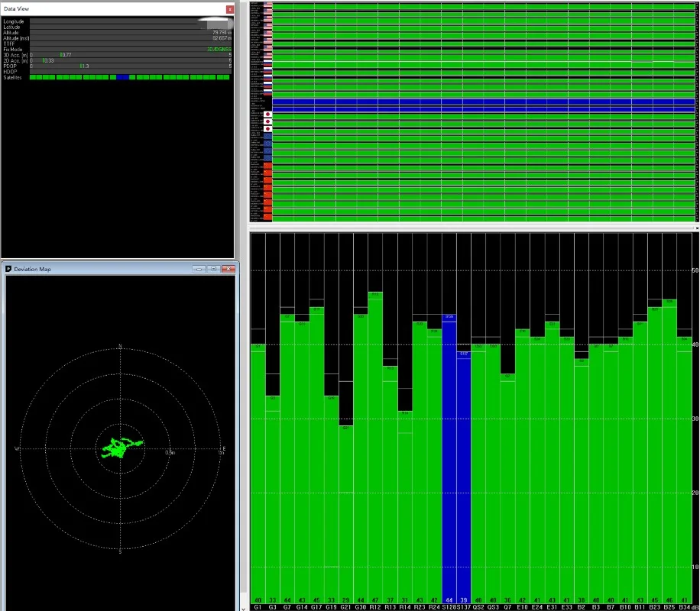Image resolution: width=700 pixels, height=611 pixels.
Task: Click the green position cluster on map
Action: coord(118,447)
